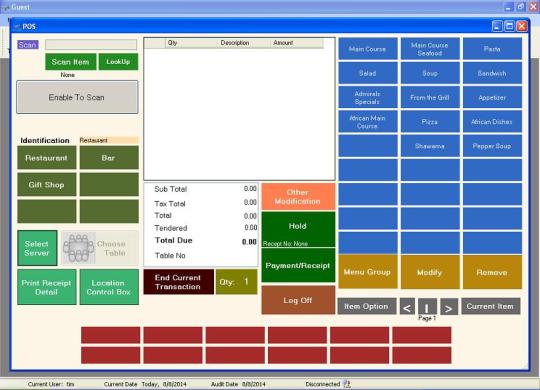Image resolution: width=540 pixels, height=390 pixels.
Task: Open the African Dishes category
Action: click(x=492, y=122)
